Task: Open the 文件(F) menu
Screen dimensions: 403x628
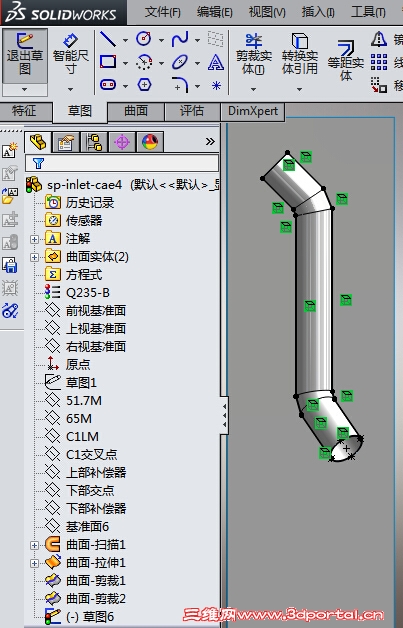Action: (x=162, y=12)
